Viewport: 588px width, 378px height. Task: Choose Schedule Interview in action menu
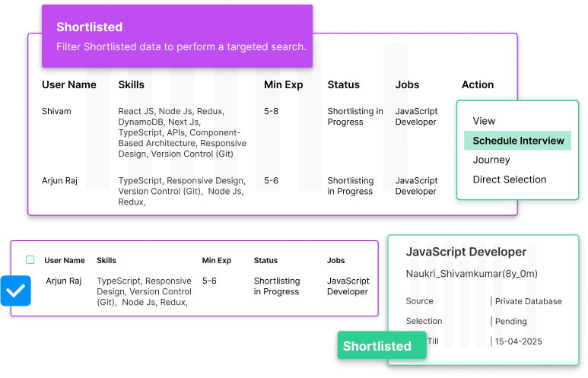(x=518, y=141)
